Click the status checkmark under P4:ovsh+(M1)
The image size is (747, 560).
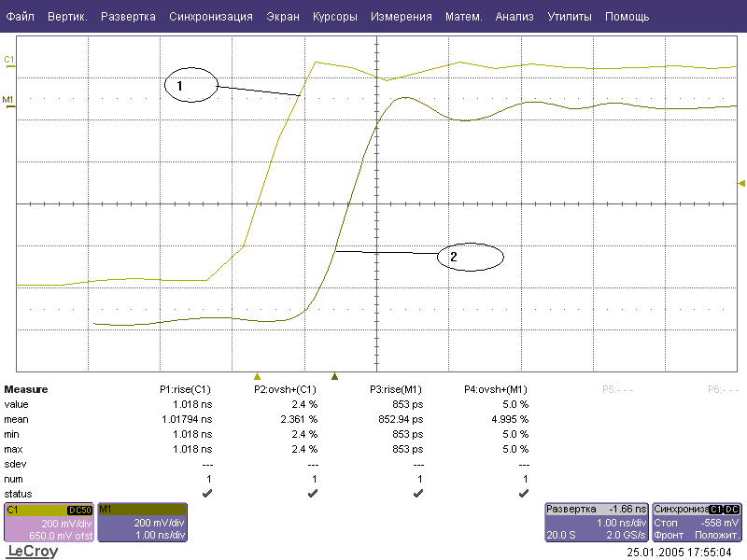coord(523,492)
